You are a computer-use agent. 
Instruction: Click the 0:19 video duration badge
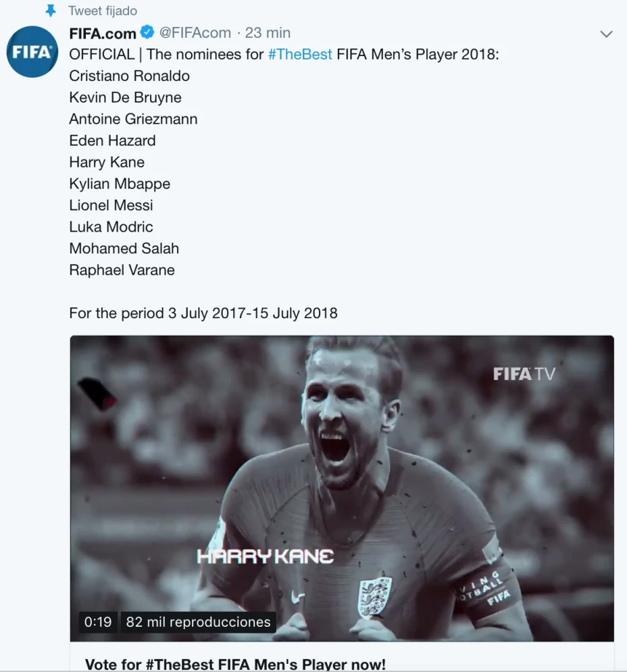coord(98,621)
